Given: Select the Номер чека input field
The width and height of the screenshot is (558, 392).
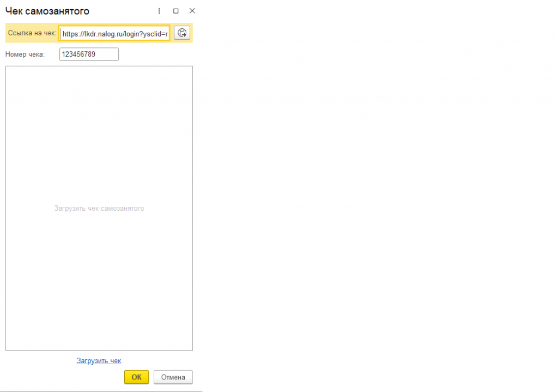Looking at the screenshot, I should [x=89, y=54].
